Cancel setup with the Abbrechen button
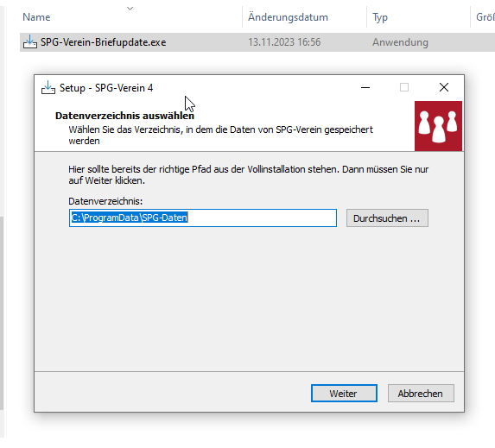The height and width of the screenshot is (448, 495). (421, 393)
